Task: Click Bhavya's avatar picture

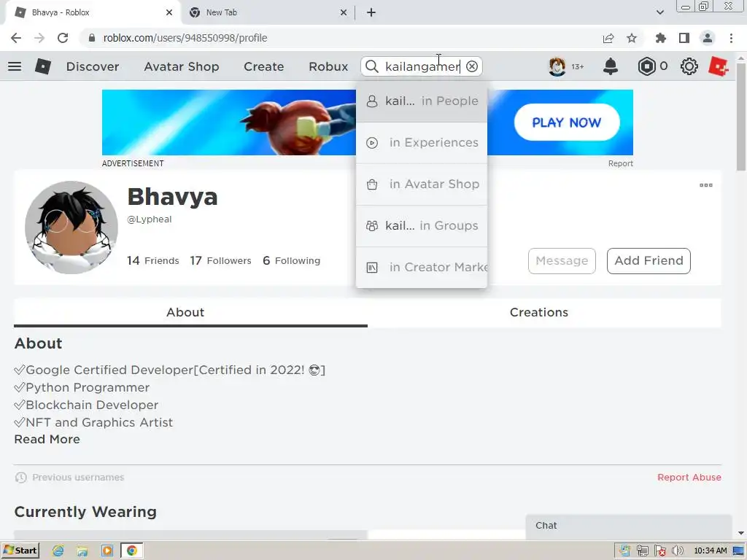Action: point(71,227)
